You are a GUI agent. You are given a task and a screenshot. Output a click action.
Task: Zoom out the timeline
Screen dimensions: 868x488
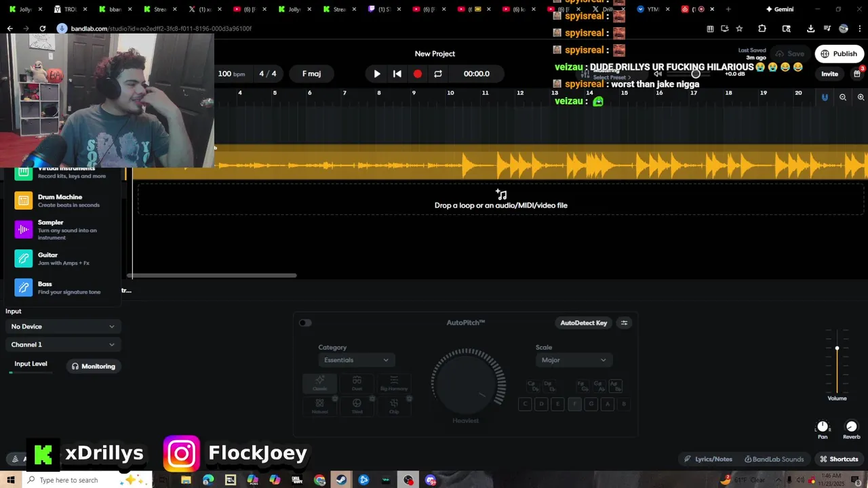pyautogui.click(x=843, y=98)
